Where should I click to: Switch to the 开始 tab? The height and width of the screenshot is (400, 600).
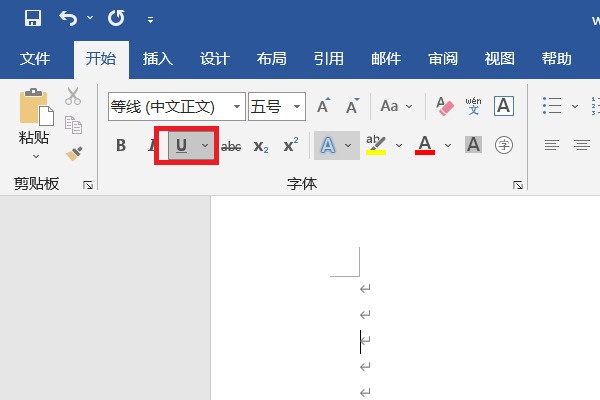point(101,59)
